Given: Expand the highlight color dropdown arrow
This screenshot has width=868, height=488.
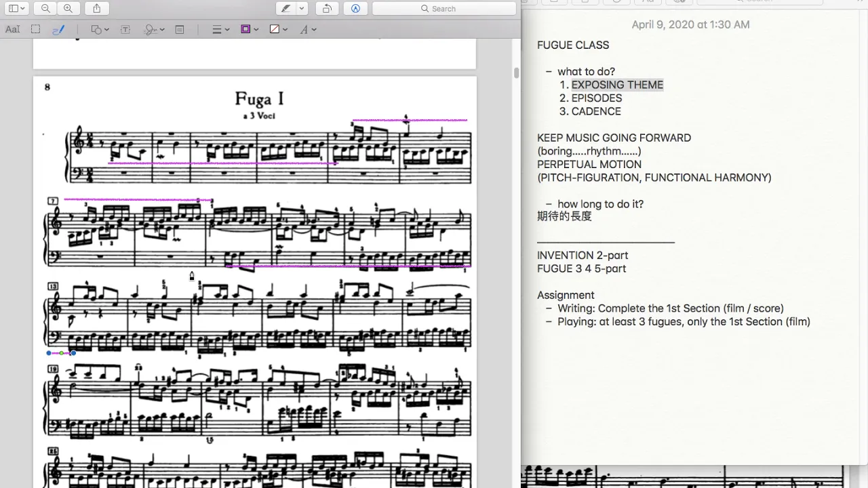Looking at the screenshot, I should point(302,8).
